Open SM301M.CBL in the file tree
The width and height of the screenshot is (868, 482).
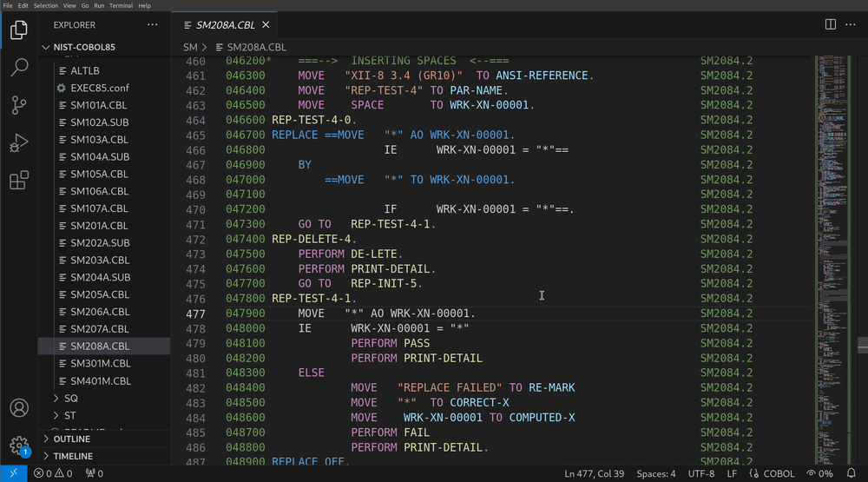pyautogui.click(x=100, y=363)
